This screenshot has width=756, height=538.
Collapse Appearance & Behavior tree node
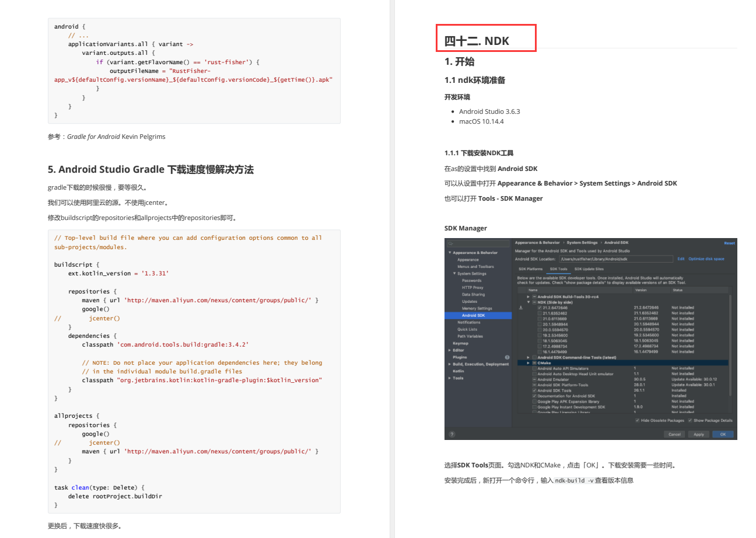[450, 253]
